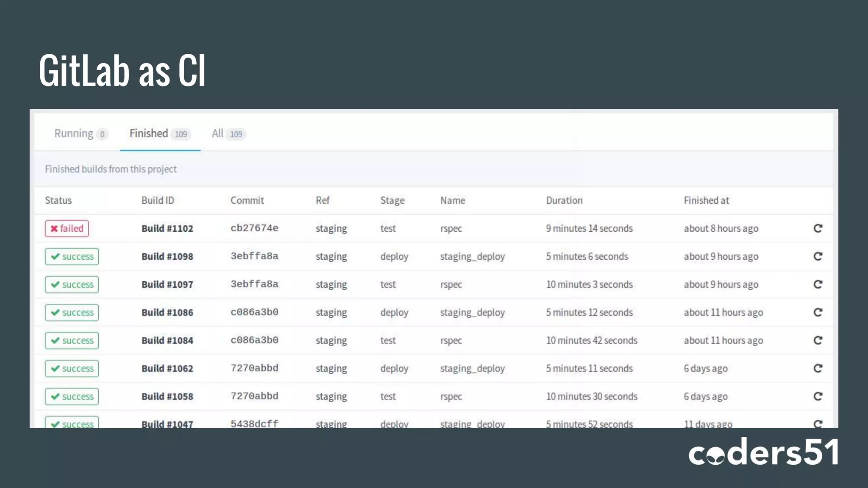This screenshot has width=868, height=488.
Task: Open the failed status badge of Build #1102
Action: (x=67, y=228)
